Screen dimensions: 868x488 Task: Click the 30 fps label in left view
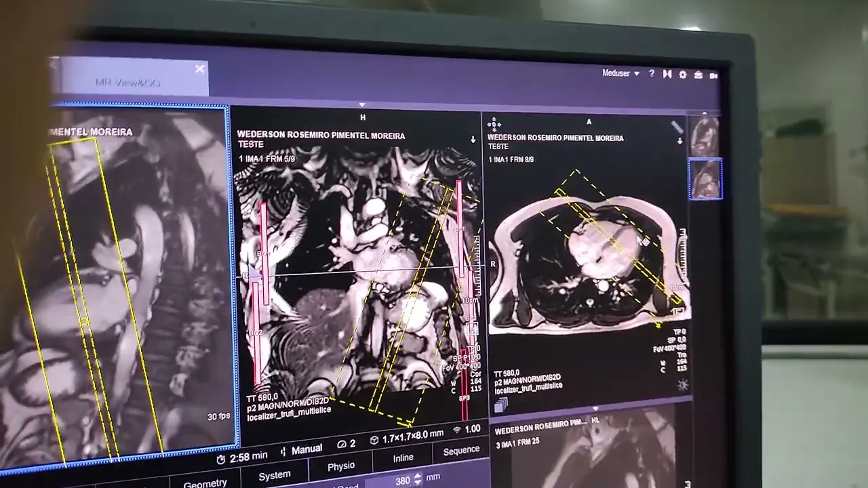(218, 416)
